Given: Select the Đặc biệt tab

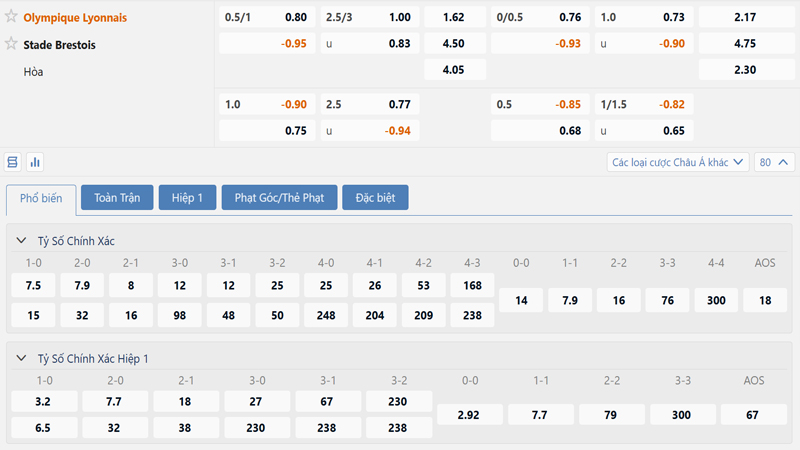Looking at the screenshot, I should click(375, 198).
